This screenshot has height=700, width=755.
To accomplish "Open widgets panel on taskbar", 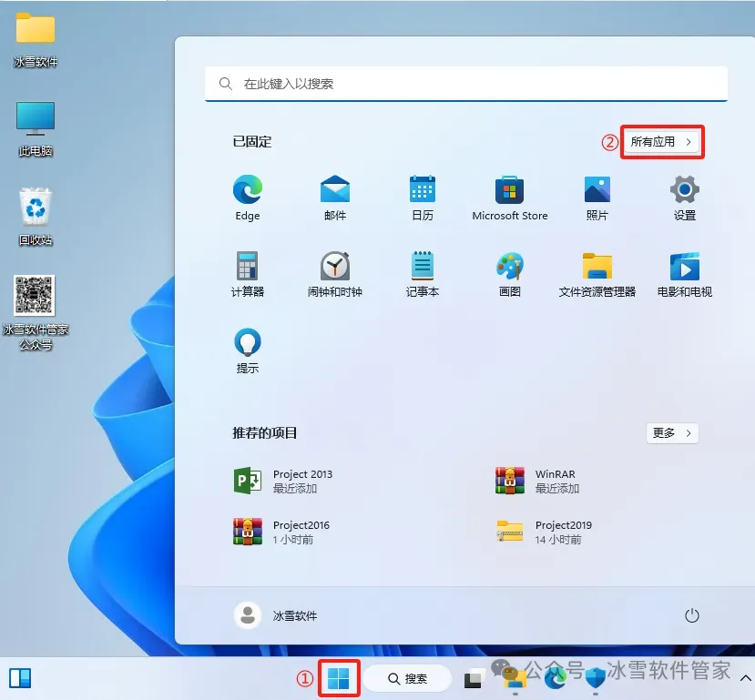I will pos(20,678).
